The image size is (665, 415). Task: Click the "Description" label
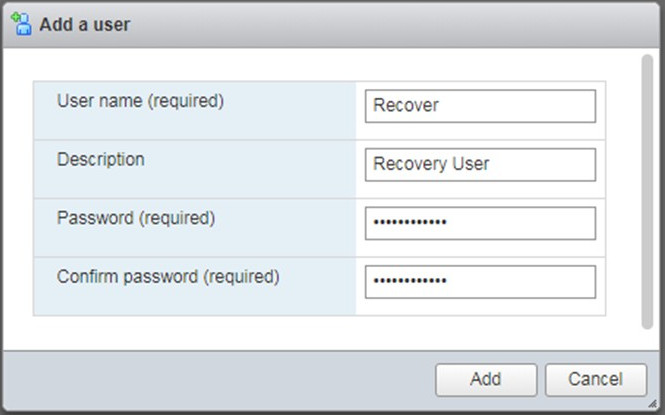tap(100, 160)
